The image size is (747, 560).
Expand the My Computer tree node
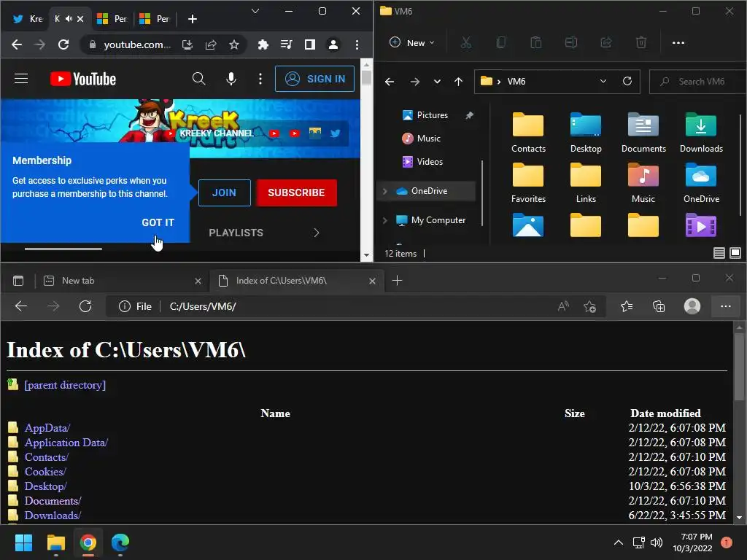pos(385,220)
